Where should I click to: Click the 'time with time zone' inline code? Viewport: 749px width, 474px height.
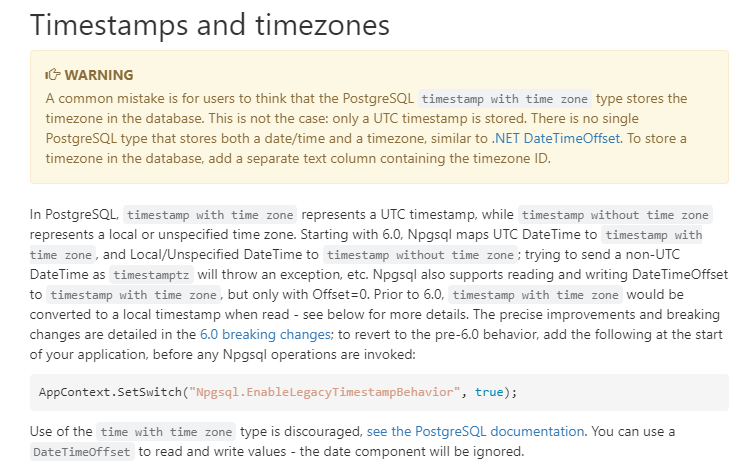click(166, 432)
